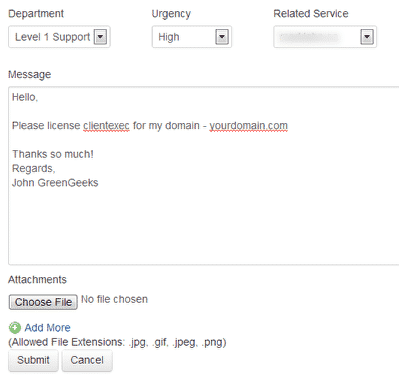Cancel the ticket form
This screenshot has width=399, height=381.
click(x=87, y=360)
